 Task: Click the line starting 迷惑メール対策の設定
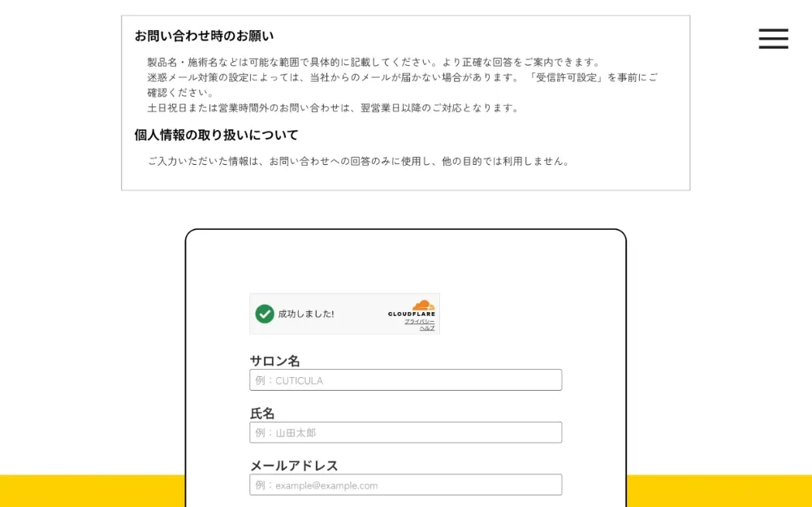[x=403, y=85]
